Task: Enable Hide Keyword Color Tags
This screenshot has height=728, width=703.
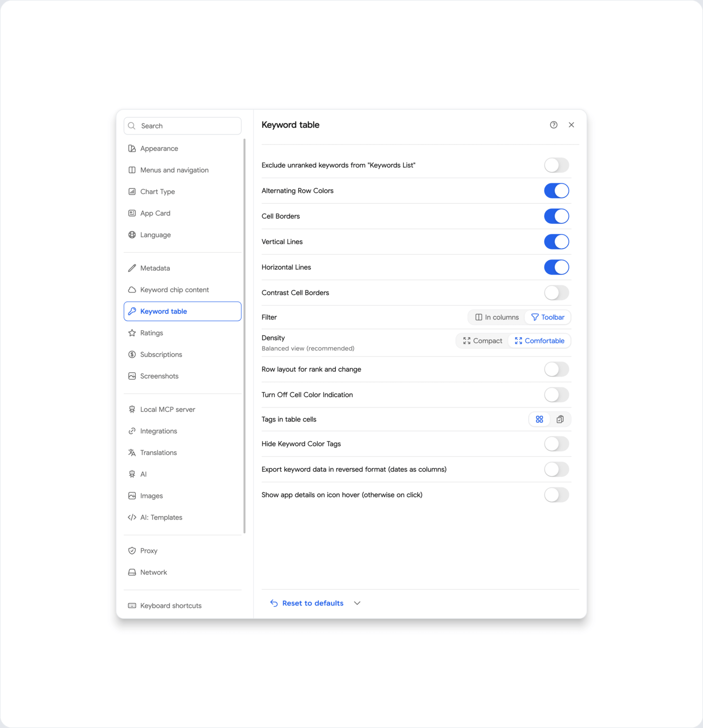Action: pyautogui.click(x=557, y=444)
